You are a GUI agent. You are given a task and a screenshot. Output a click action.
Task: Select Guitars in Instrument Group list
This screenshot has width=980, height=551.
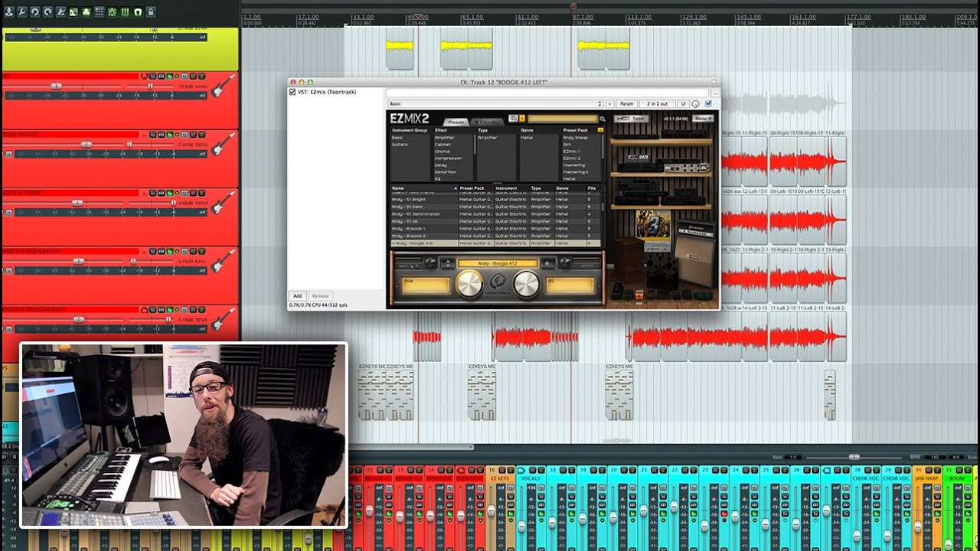(x=400, y=144)
